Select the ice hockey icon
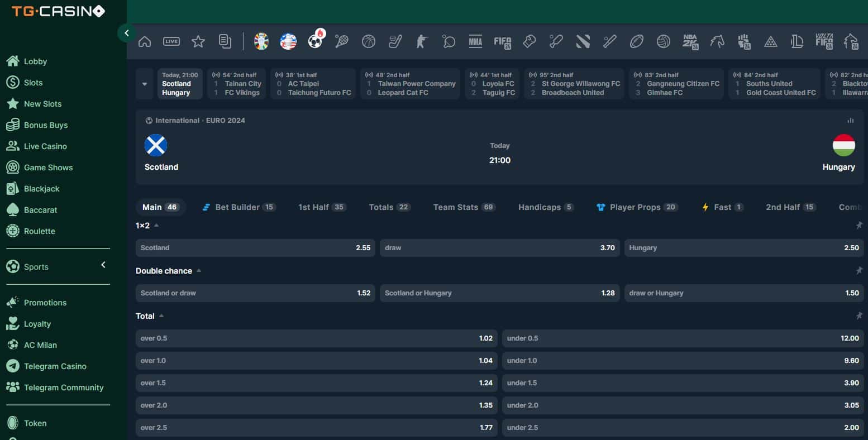 (x=395, y=41)
